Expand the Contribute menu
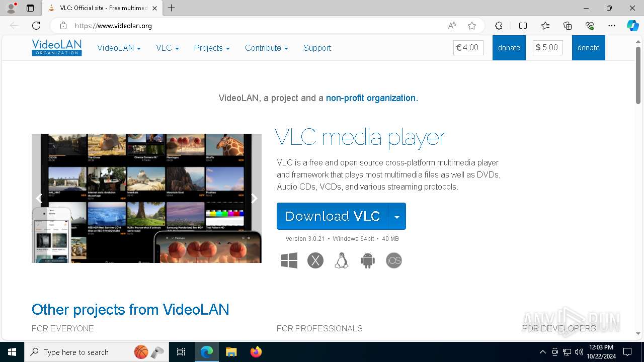Image resolution: width=644 pixels, height=362 pixels. 267,48
